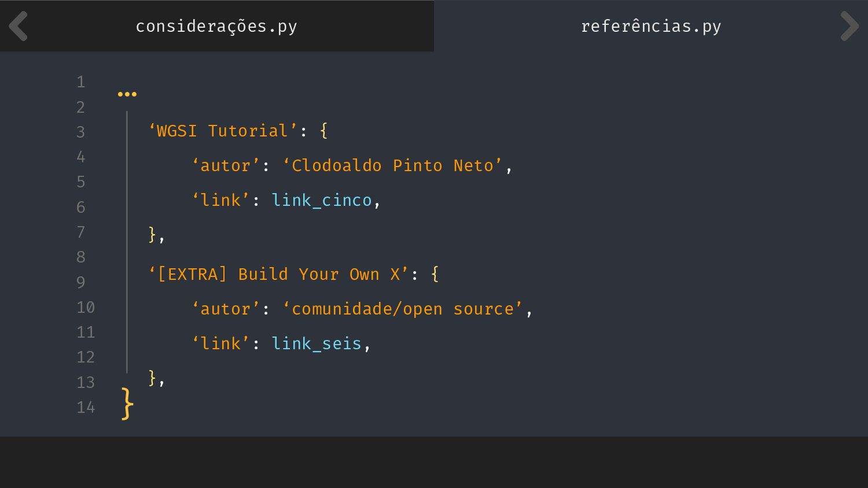The height and width of the screenshot is (488, 868).
Task: Click the right arrow navigation icon
Action: pyautogui.click(x=849, y=26)
